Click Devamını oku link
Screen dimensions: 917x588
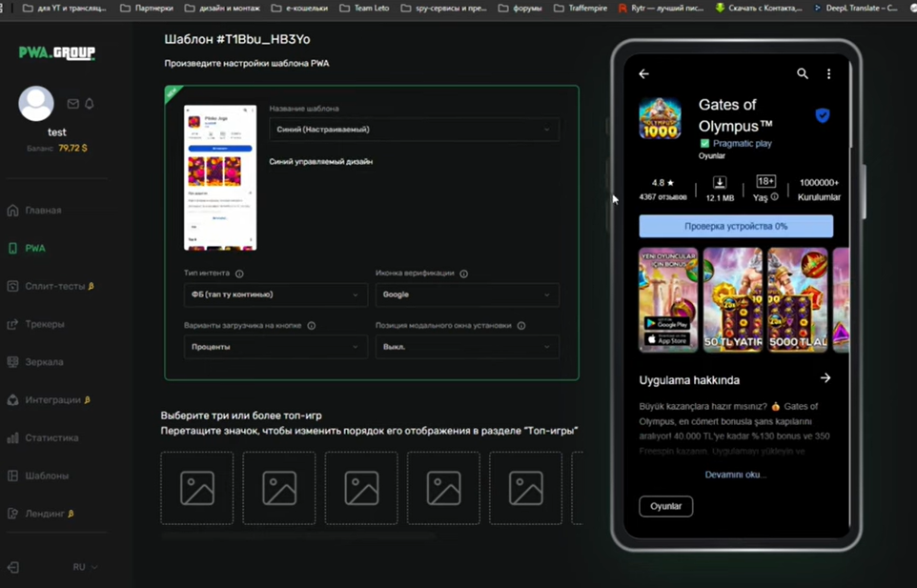(735, 475)
